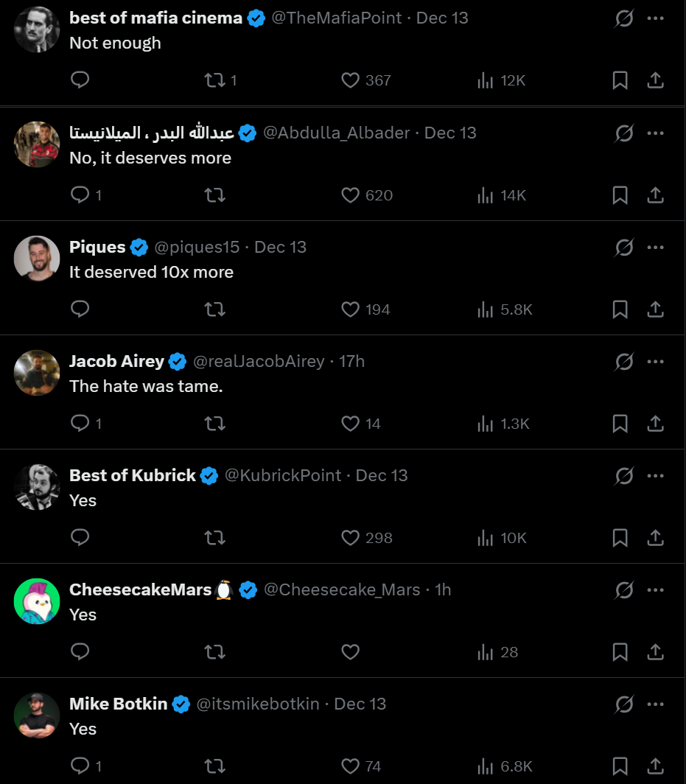Viewport: 686px width, 784px height.
Task: Open @KubrickPoint profile handle link
Action: pyautogui.click(x=283, y=475)
